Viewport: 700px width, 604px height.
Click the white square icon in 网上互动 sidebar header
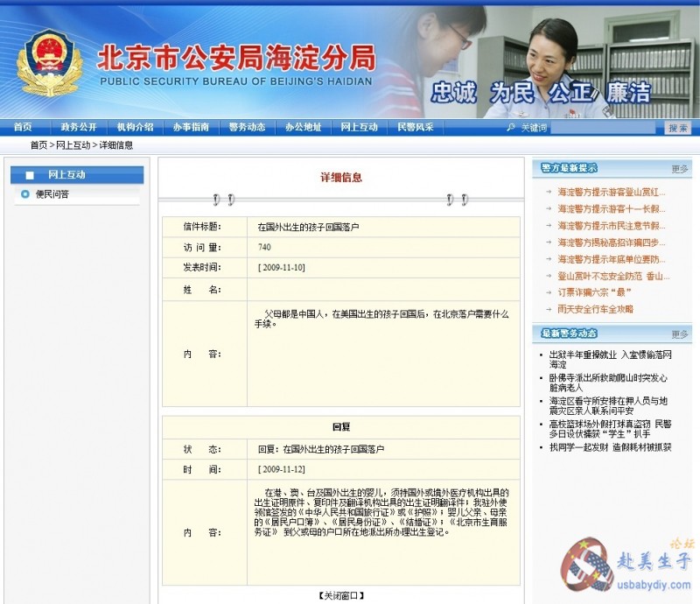[30, 175]
